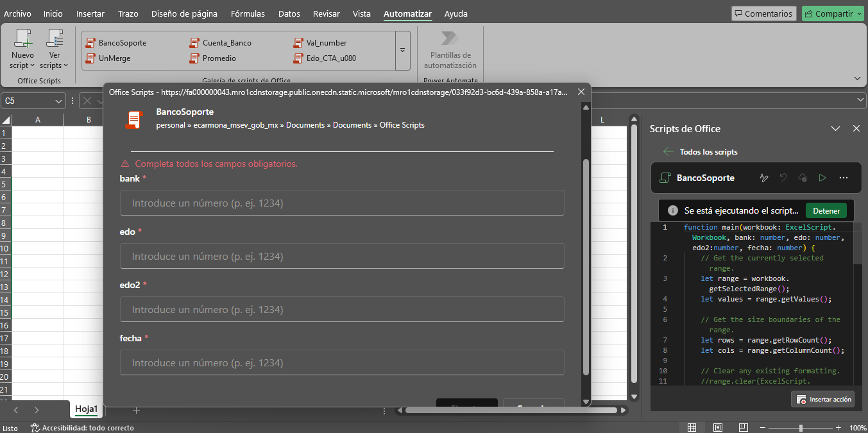Switch to the Inicio tab
The height and width of the screenshot is (433, 868).
(x=53, y=13)
